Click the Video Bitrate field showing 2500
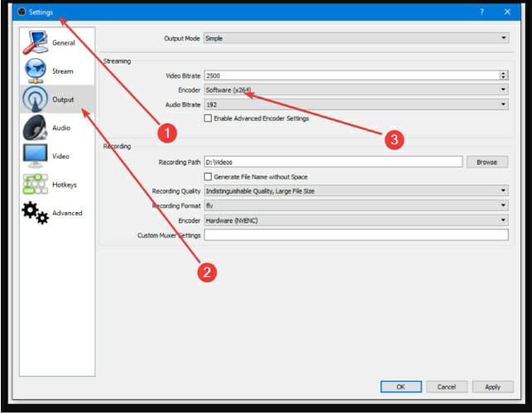532x414 pixels. (352, 75)
